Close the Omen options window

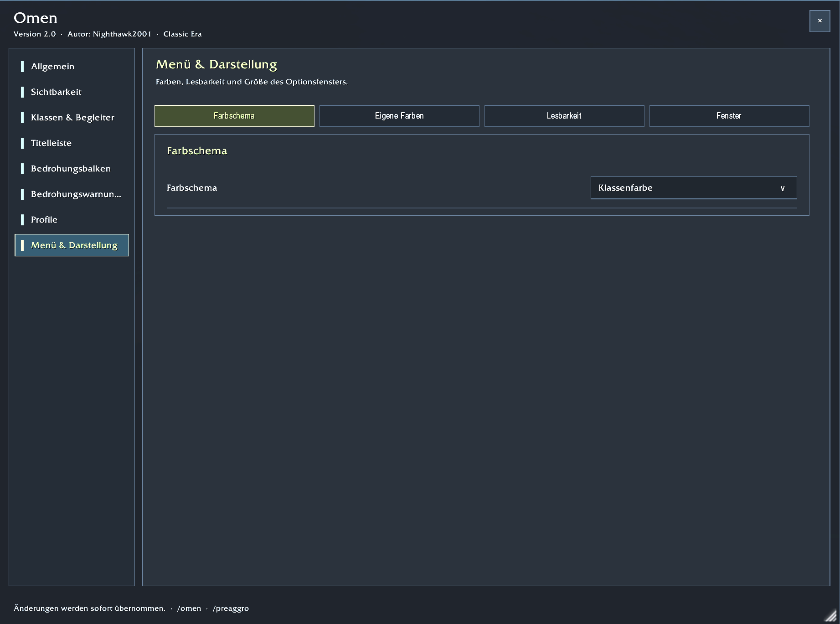point(819,21)
